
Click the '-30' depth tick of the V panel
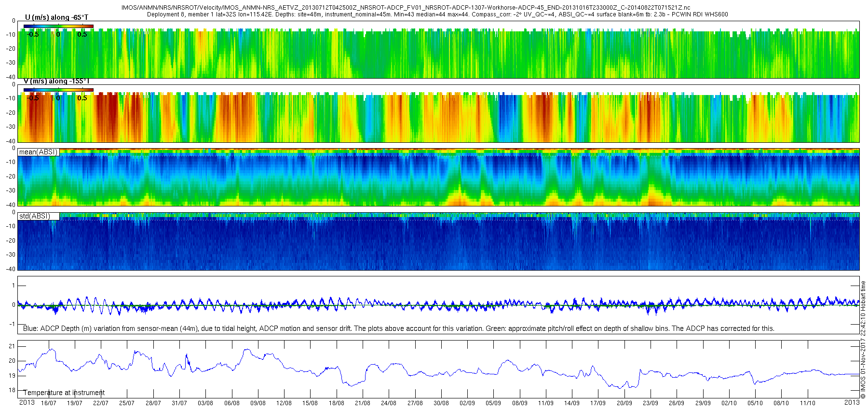(x=10, y=127)
